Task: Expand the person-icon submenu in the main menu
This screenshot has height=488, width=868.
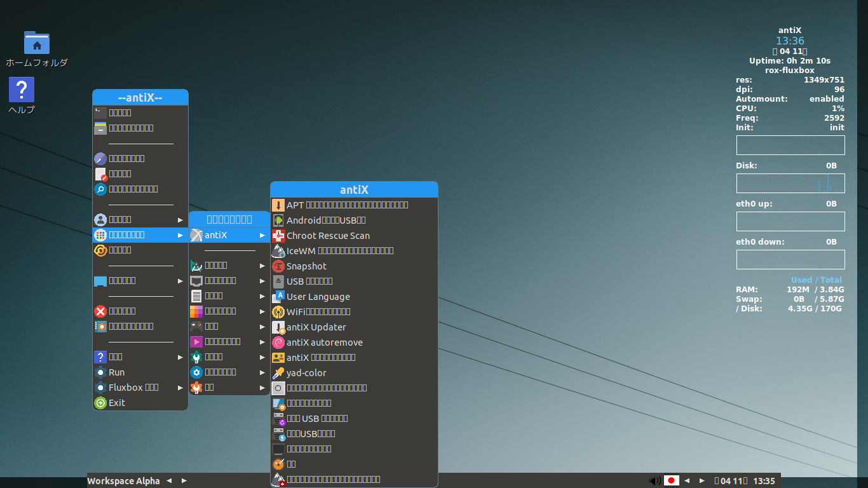Action: pos(140,219)
